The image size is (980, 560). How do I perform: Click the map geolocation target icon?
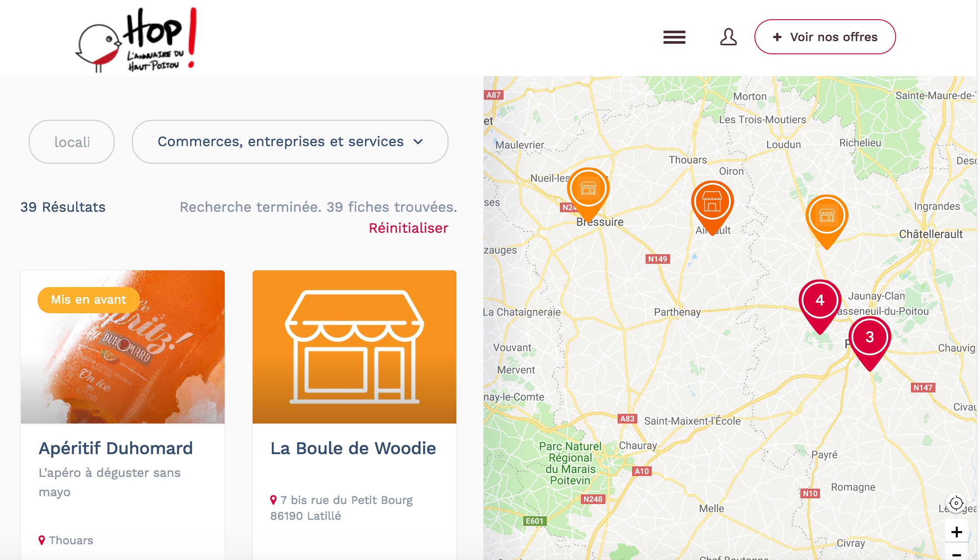tap(956, 503)
